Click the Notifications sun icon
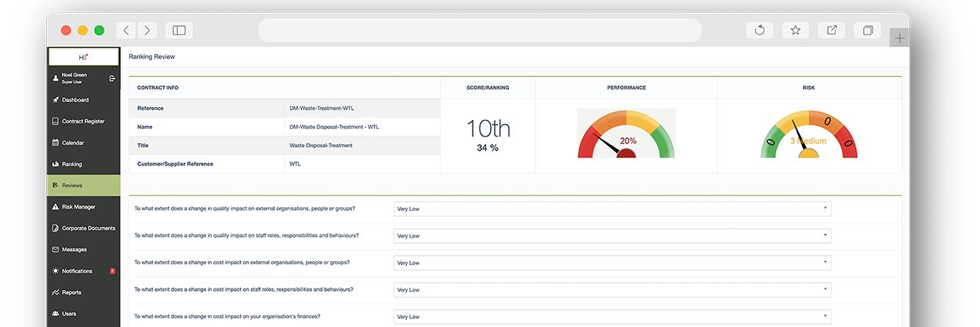This screenshot has height=327, width=980. (55, 271)
